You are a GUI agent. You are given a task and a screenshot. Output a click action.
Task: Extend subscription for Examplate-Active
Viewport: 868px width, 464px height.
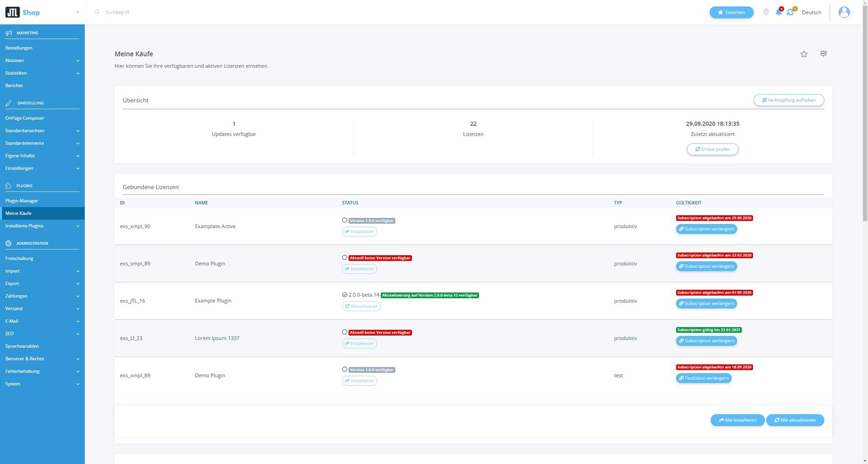point(706,229)
